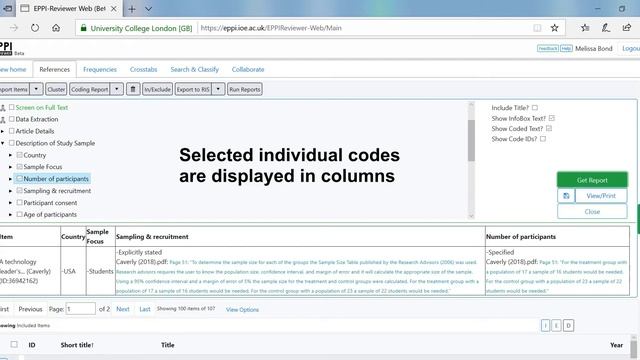
Task: Expand the Country tree node
Action: point(11,155)
